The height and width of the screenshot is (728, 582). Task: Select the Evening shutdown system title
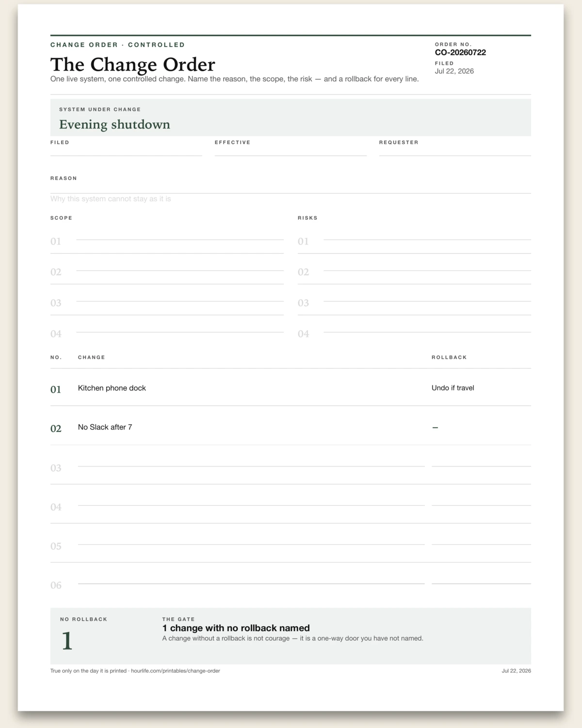114,125
